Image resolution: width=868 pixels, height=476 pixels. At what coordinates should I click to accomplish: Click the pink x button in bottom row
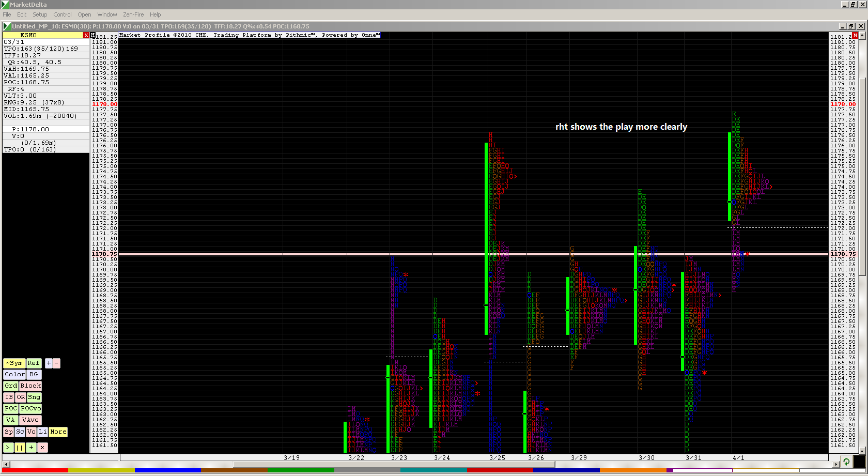tap(42, 448)
